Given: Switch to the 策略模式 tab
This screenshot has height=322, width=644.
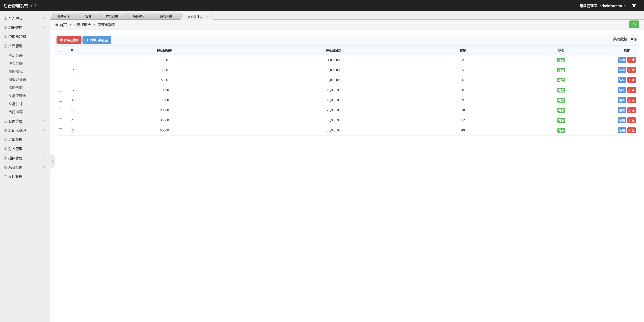Looking at the screenshot, I should (139, 16).
